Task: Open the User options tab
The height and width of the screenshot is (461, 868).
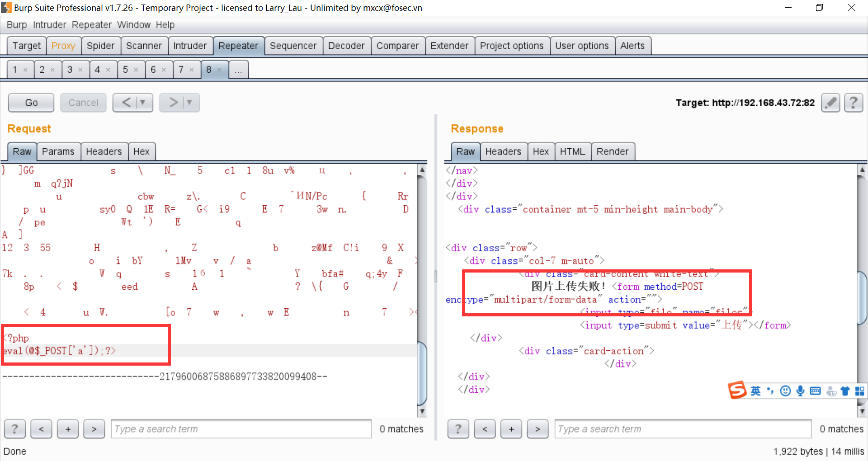Action: 582,46
